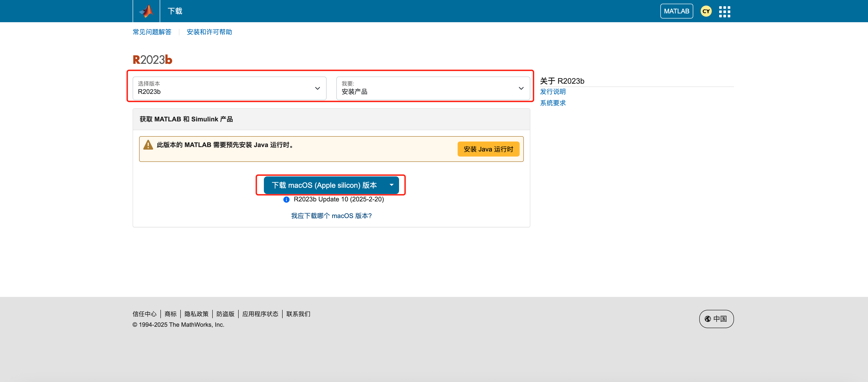The image size is (868, 382).
Task: Open 联系我们 footer link
Action: (x=298, y=314)
